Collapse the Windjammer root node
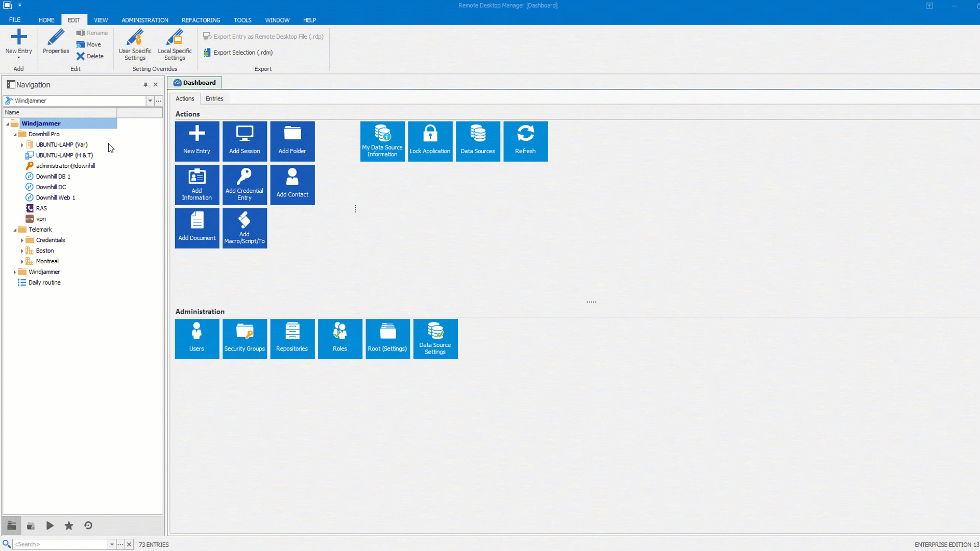This screenshot has width=980, height=551. 8,123
